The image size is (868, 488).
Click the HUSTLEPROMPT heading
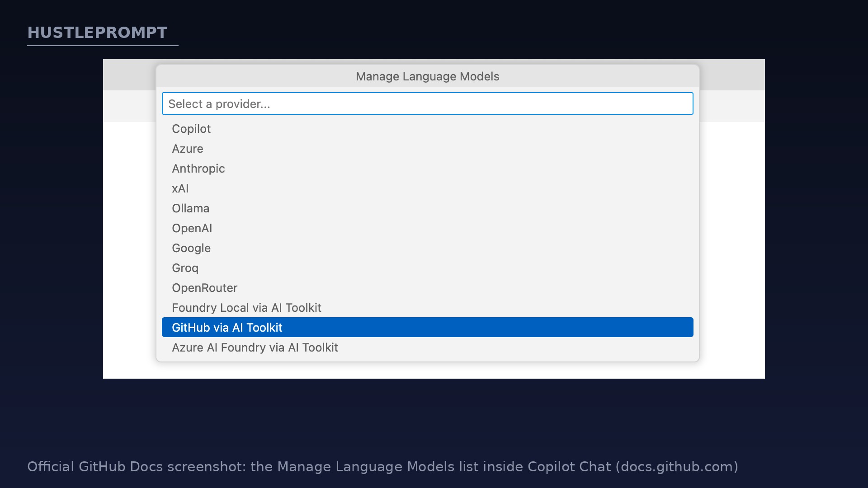click(x=98, y=33)
